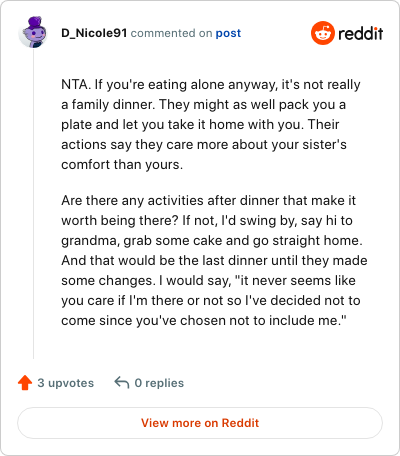Click the "worth being there?" line

pyautogui.click(x=207, y=221)
